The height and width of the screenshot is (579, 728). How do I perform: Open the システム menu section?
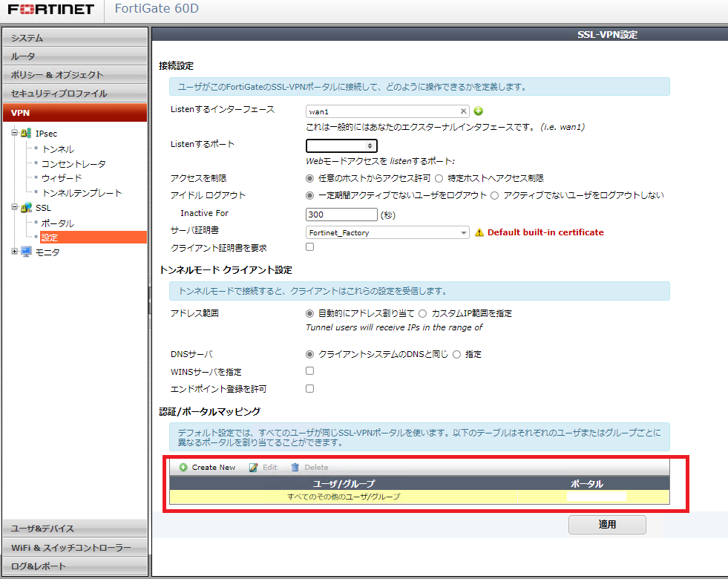(x=75, y=38)
